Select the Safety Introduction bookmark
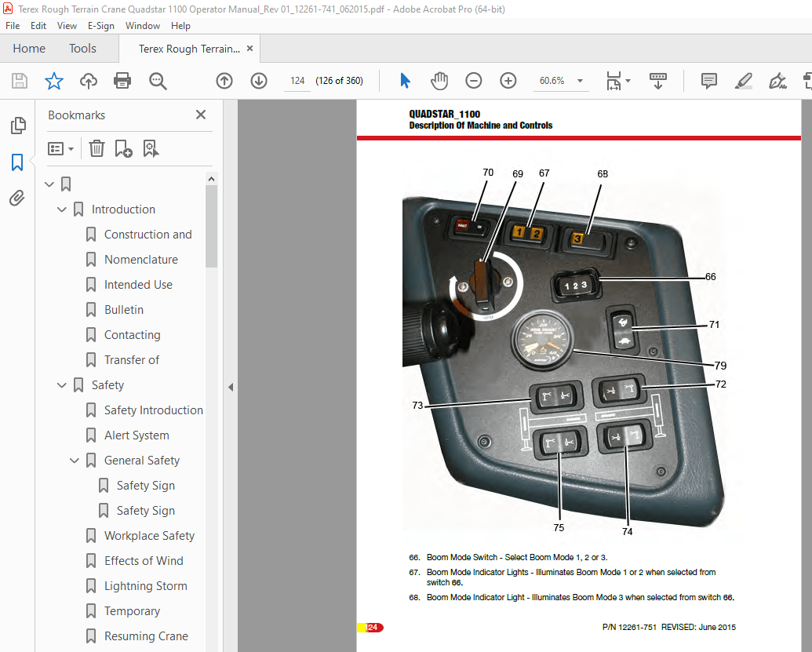Screen dimensions: 812x652 coord(153,410)
